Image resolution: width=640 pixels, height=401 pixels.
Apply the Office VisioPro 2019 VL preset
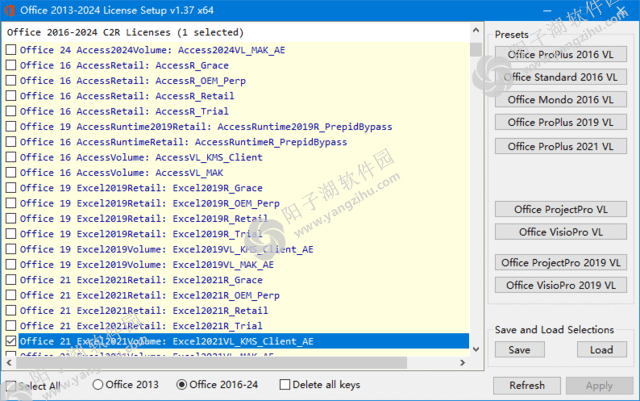561,285
